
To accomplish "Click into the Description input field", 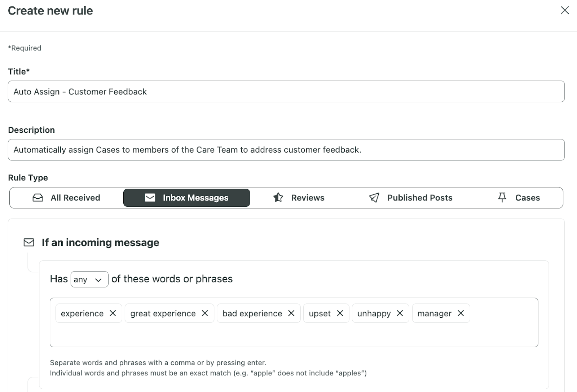I will click(286, 150).
